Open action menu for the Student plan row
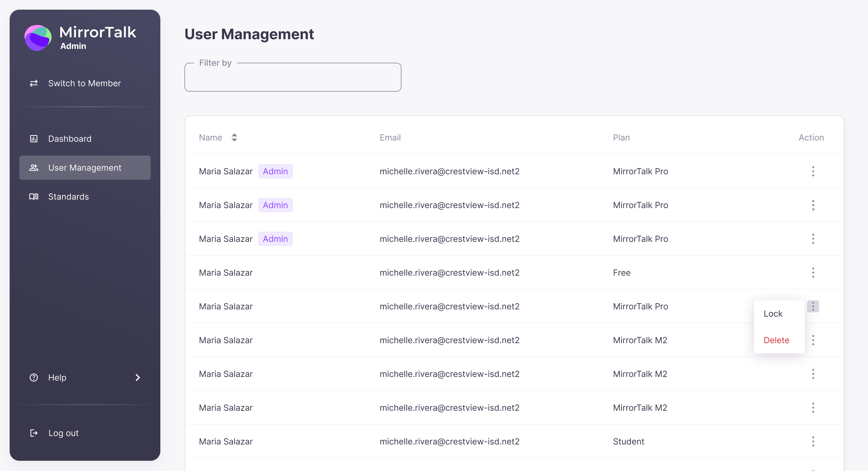 click(x=813, y=441)
